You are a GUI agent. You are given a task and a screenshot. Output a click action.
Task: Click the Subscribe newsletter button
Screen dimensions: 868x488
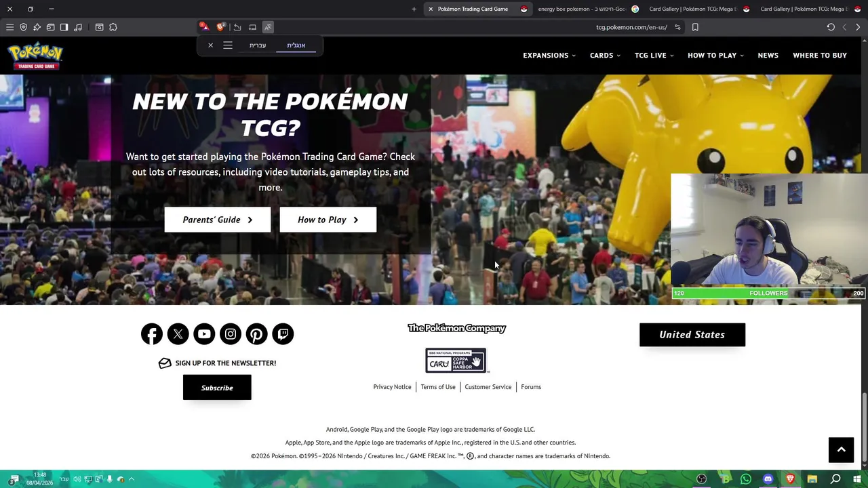(217, 388)
